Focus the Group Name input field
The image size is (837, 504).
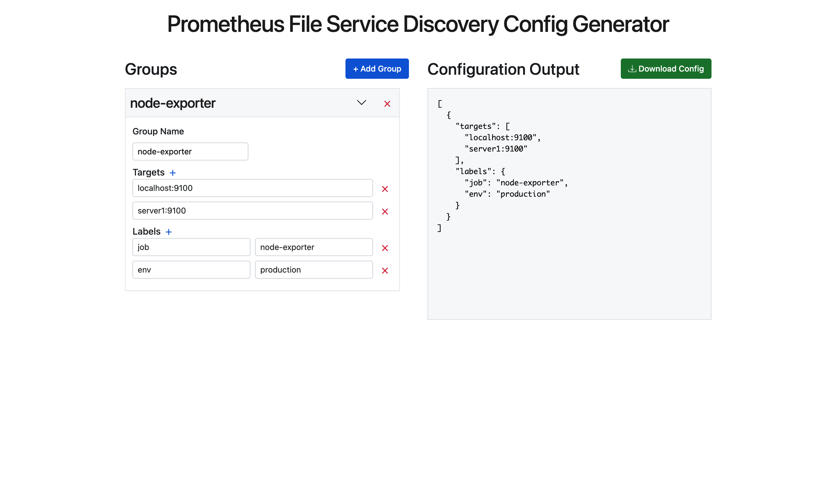(x=190, y=152)
